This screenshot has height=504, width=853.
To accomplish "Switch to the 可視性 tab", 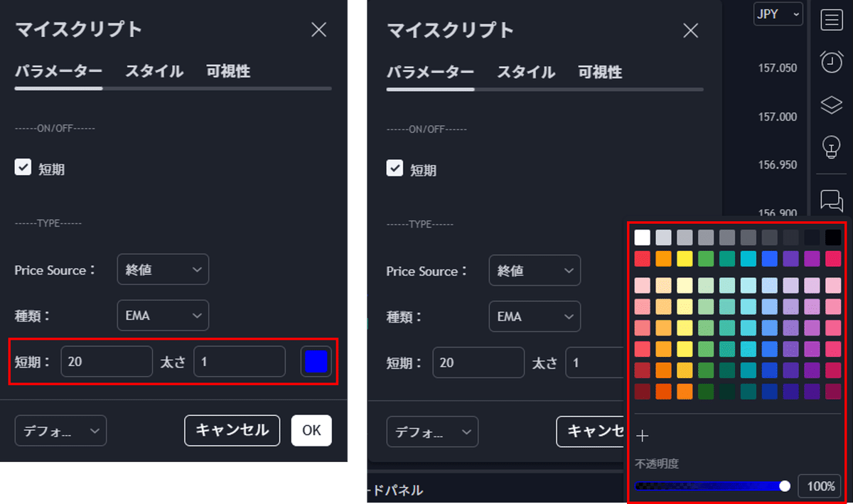I will 228,72.
